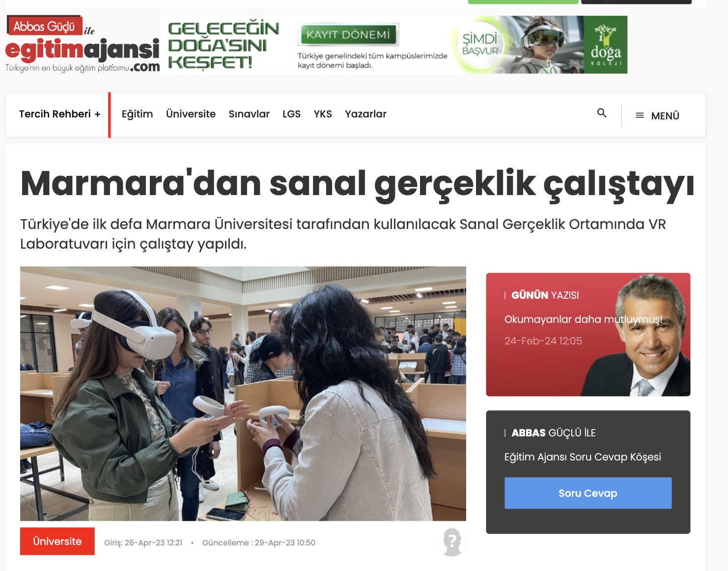The image size is (728, 571).
Task: Open the VR workshop article photo
Action: pos(243,394)
